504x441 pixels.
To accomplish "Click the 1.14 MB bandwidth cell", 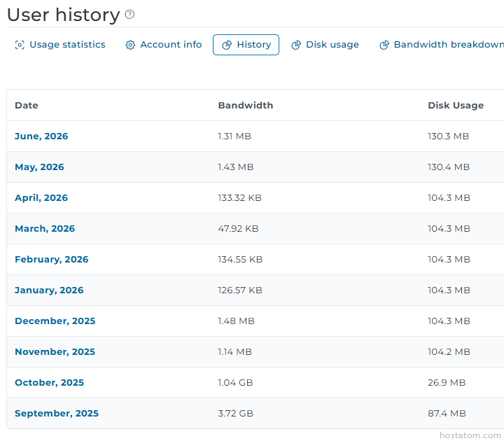I will pos(235,351).
